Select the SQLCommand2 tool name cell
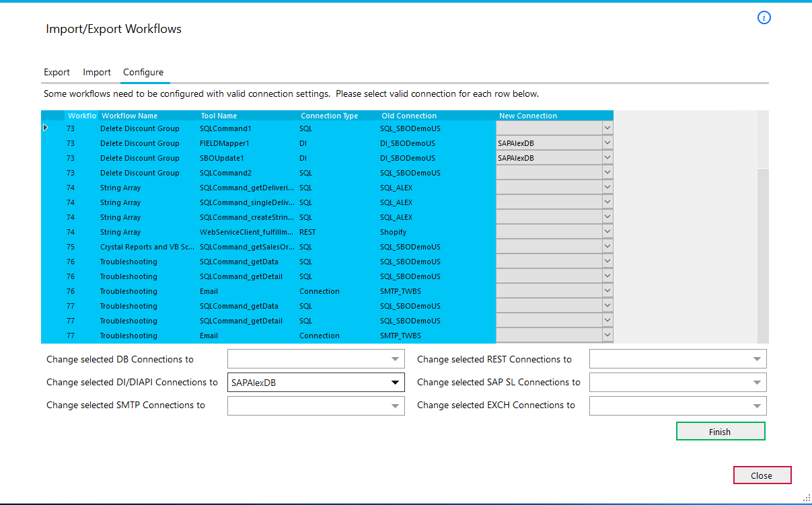 coord(248,172)
